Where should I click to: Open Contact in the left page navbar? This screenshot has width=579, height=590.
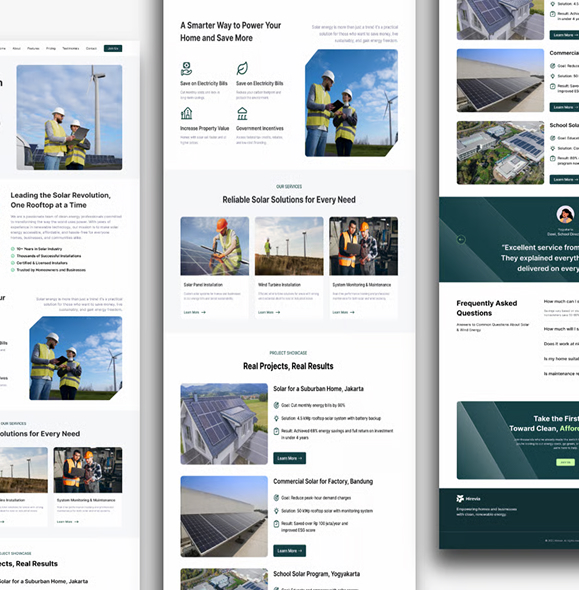pyautogui.click(x=91, y=48)
